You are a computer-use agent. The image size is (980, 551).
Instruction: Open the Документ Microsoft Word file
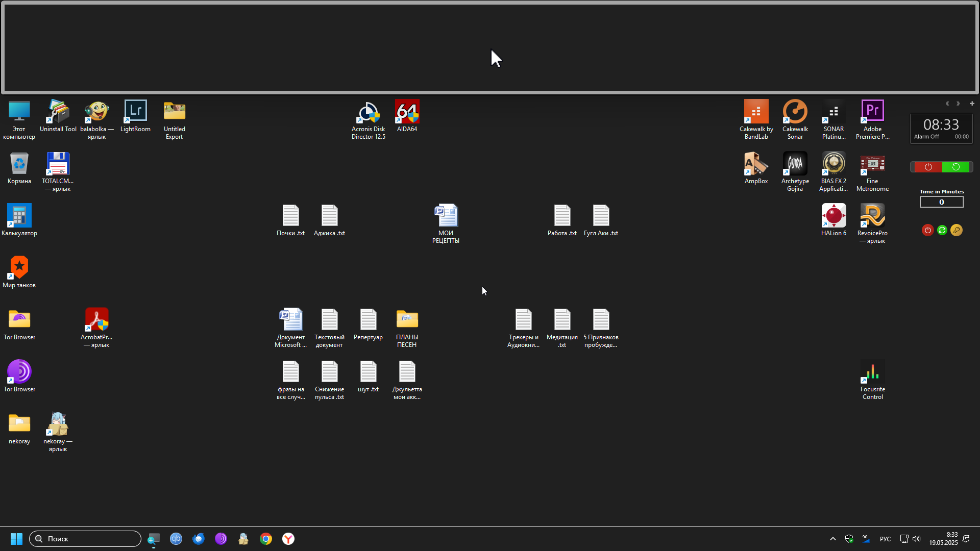290,328
